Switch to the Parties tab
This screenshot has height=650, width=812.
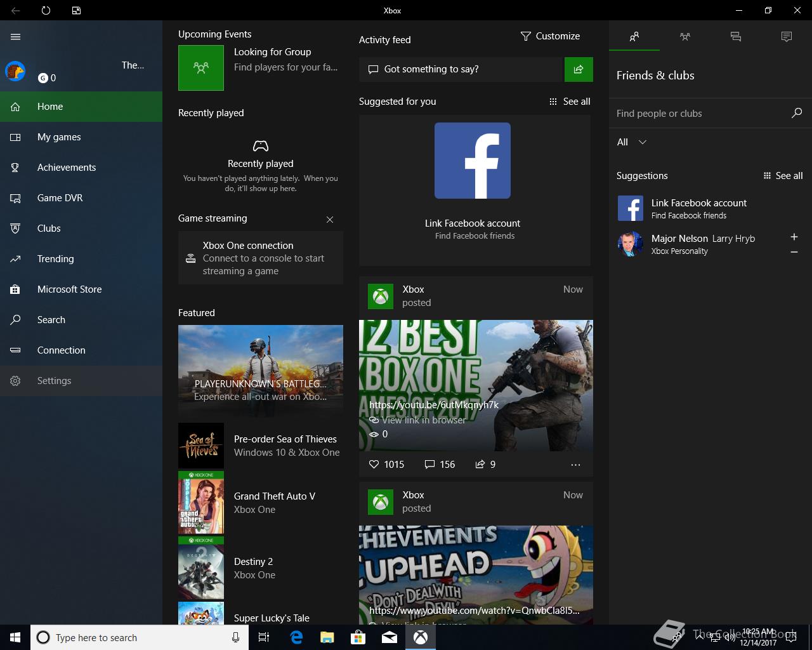(x=685, y=37)
